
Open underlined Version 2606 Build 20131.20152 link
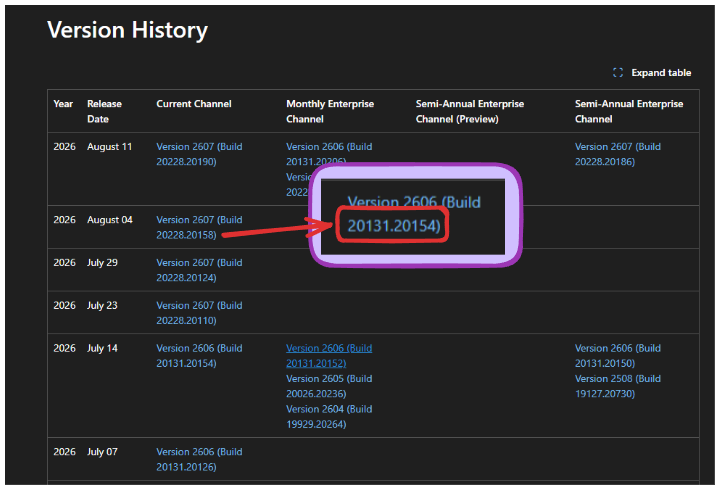click(x=329, y=356)
